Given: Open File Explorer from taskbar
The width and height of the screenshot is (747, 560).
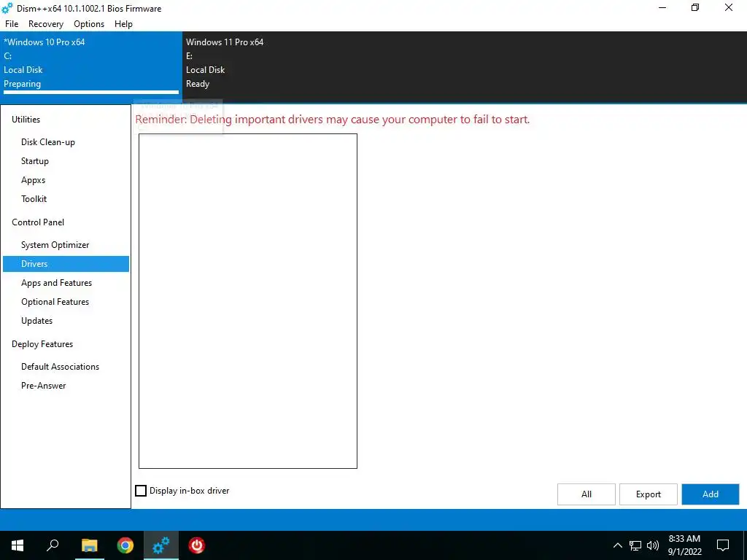Looking at the screenshot, I should 89,545.
